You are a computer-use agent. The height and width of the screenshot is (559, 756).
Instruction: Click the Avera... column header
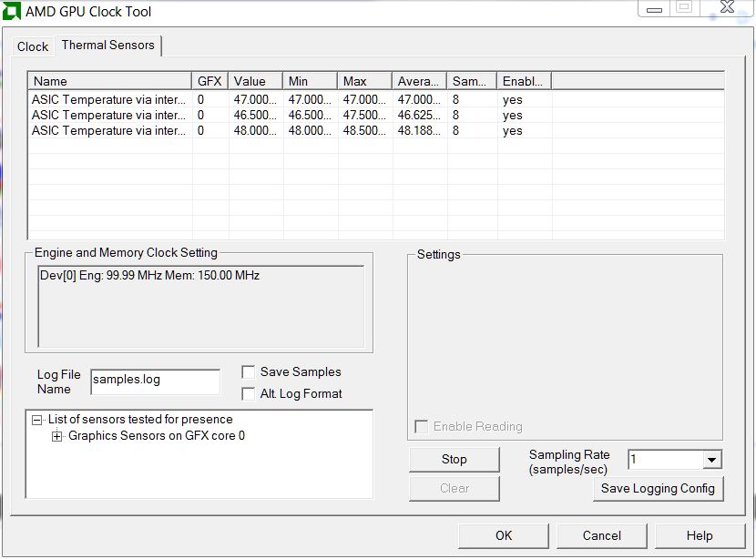click(x=419, y=81)
